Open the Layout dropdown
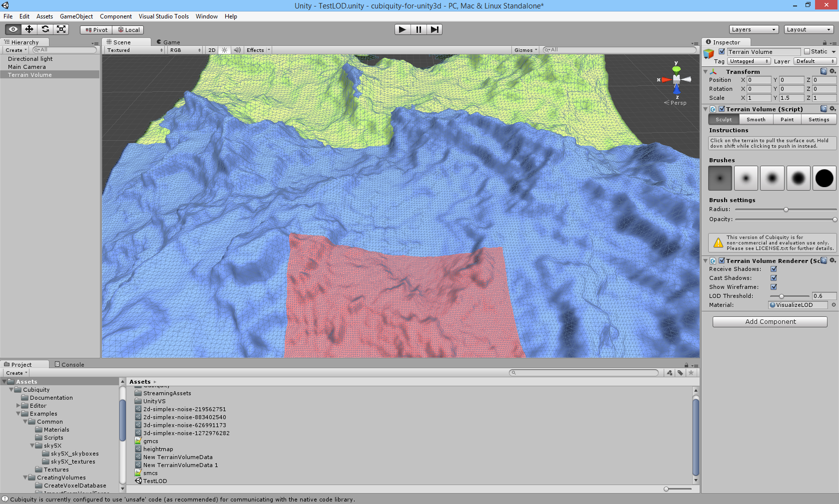Screen dimensions: 839x504 click(x=809, y=29)
